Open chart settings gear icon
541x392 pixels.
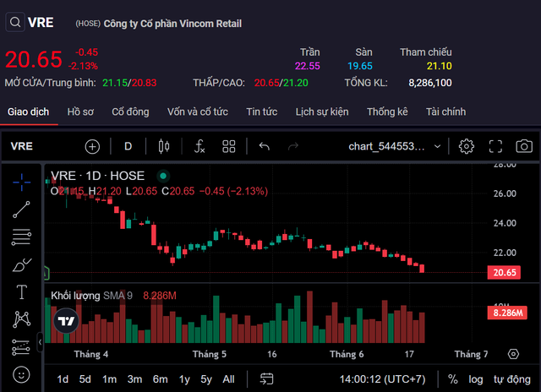(x=466, y=146)
